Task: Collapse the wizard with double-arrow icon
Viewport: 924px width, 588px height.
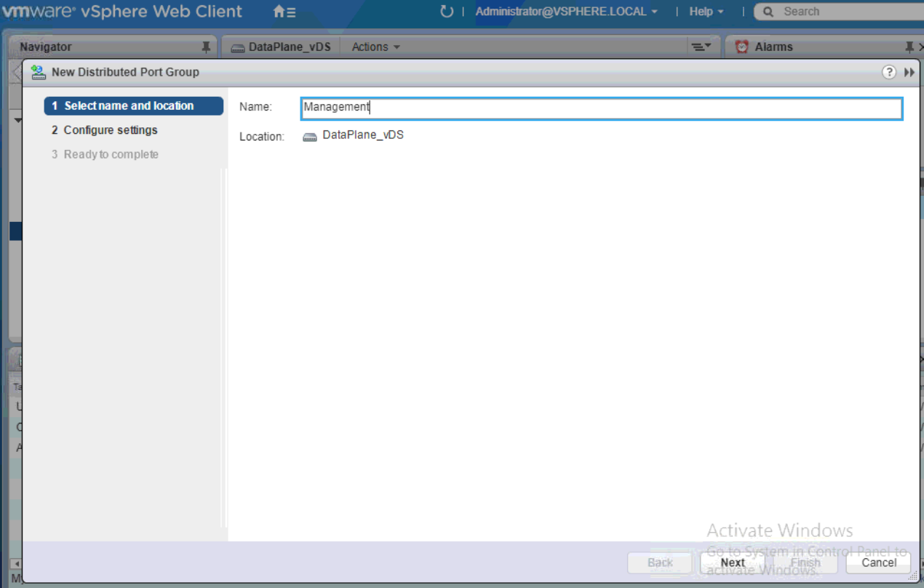Action: (x=909, y=72)
